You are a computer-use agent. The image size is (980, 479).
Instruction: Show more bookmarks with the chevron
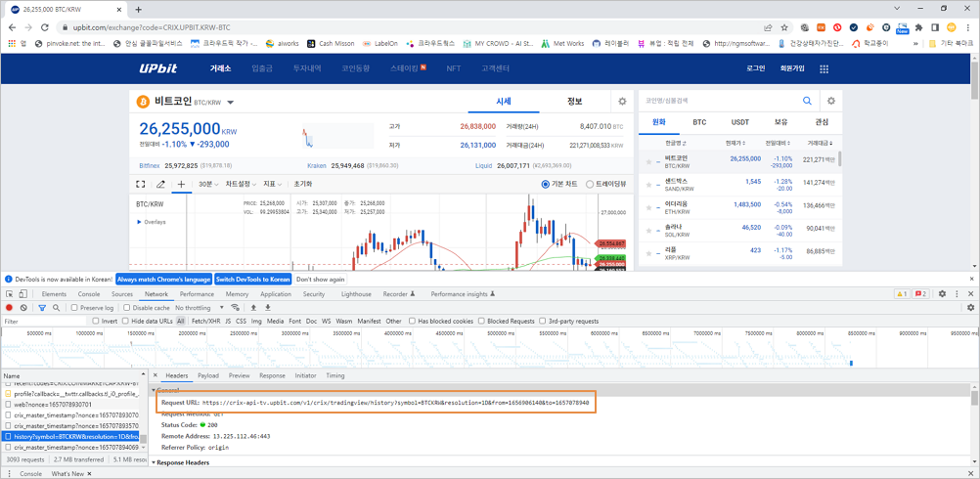(x=916, y=44)
